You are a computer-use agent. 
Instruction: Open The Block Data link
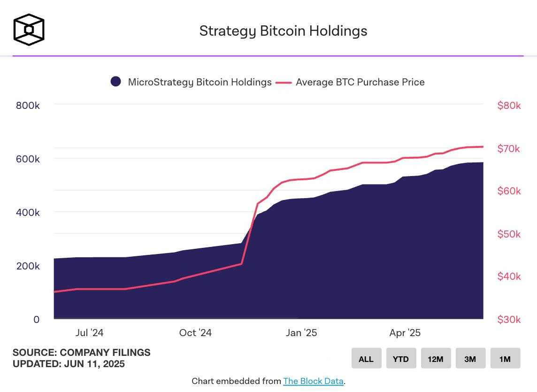click(x=314, y=381)
